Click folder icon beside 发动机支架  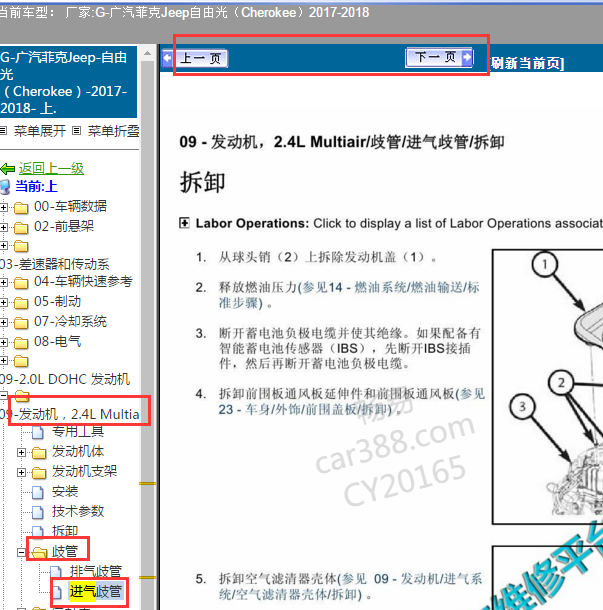[39, 473]
